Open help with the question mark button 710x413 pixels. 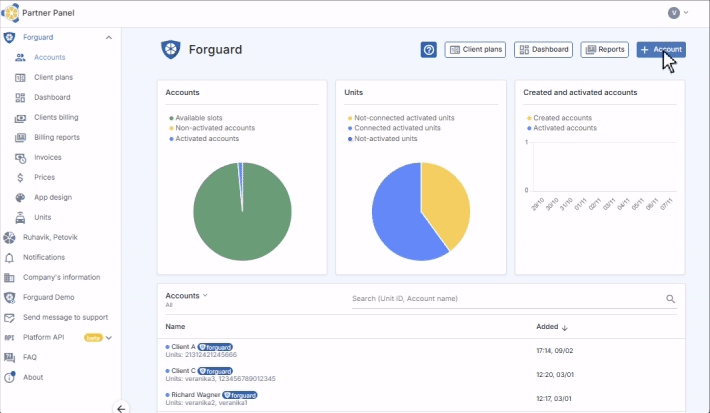coord(429,50)
